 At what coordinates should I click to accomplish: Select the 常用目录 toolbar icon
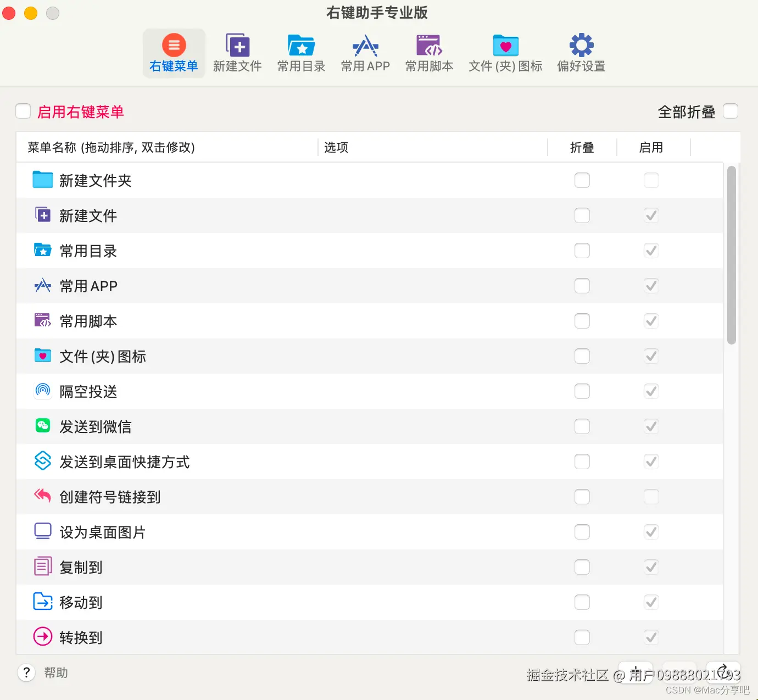301,52
